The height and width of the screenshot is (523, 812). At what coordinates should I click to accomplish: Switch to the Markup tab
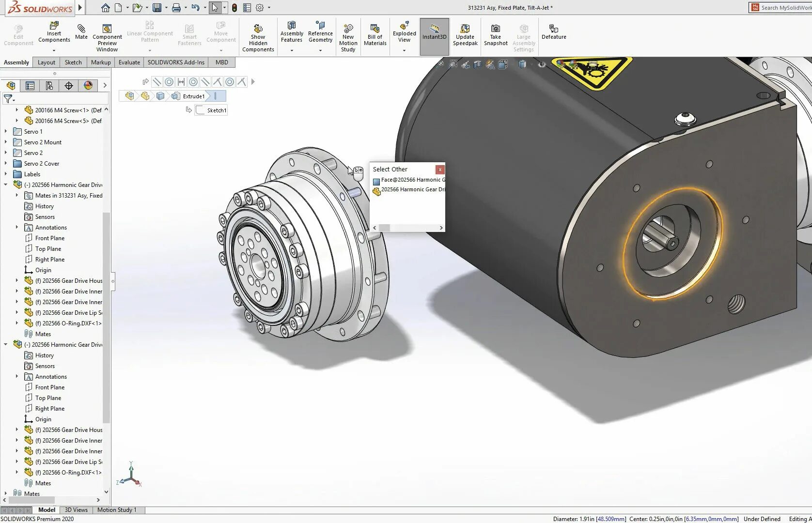point(101,62)
